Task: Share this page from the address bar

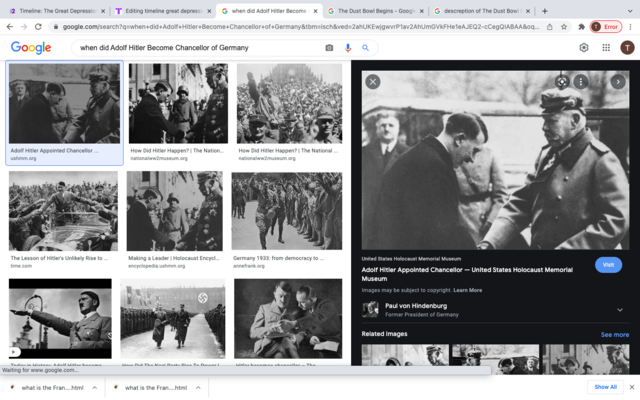Action: pyautogui.click(x=550, y=27)
